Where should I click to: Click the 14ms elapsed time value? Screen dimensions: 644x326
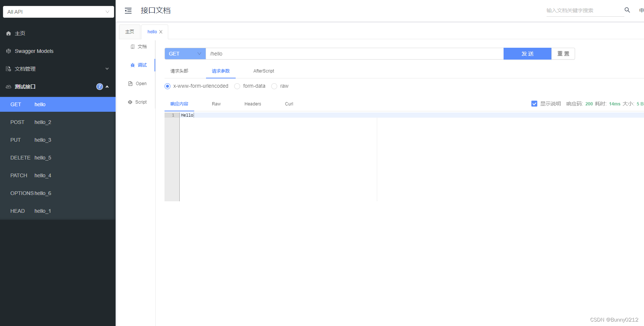[615, 104]
